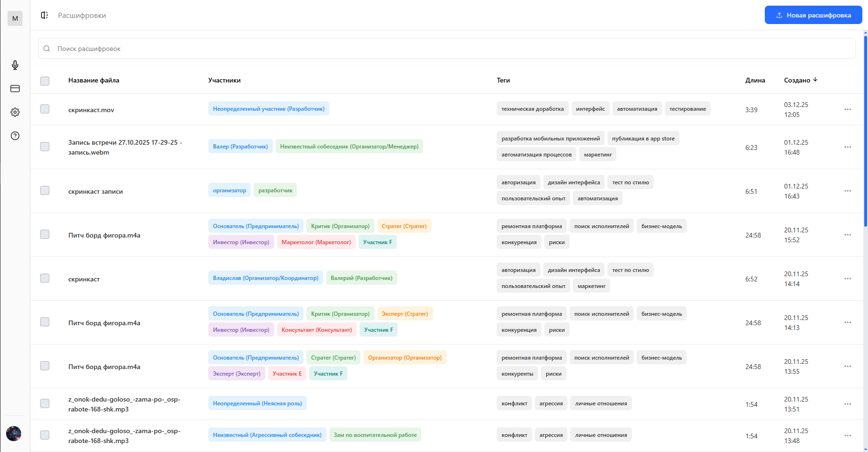The height and width of the screenshot is (452, 868).
Task: Click Неизвестный (Агрессивный собеседник) chip
Action: point(267,435)
